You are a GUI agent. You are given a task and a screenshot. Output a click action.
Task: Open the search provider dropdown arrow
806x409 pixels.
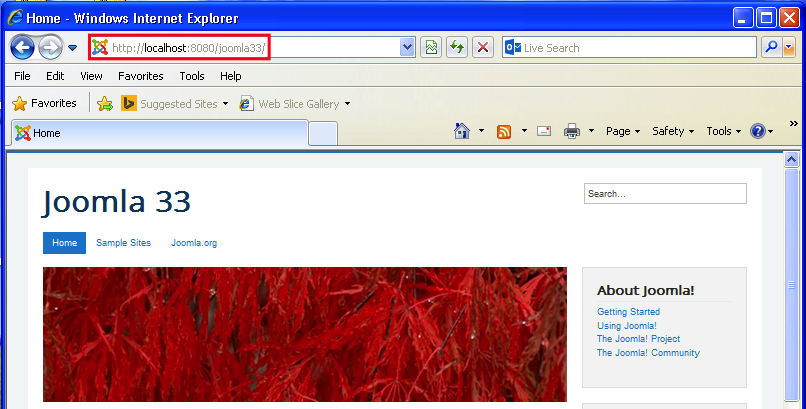click(789, 48)
